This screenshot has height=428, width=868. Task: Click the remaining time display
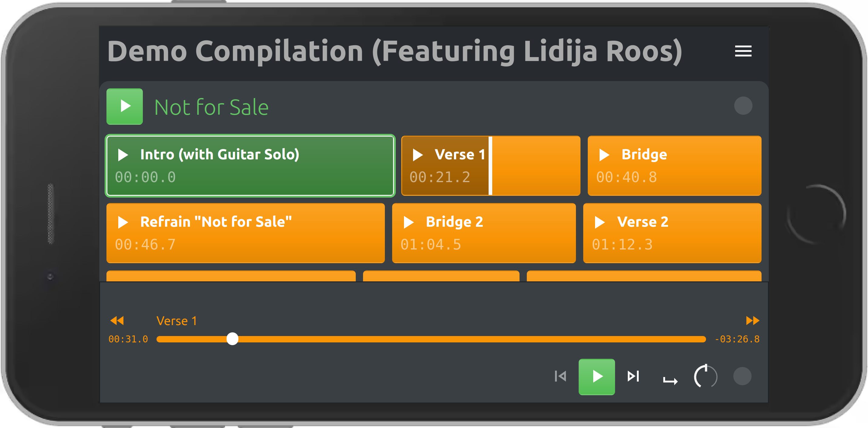coord(737,339)
